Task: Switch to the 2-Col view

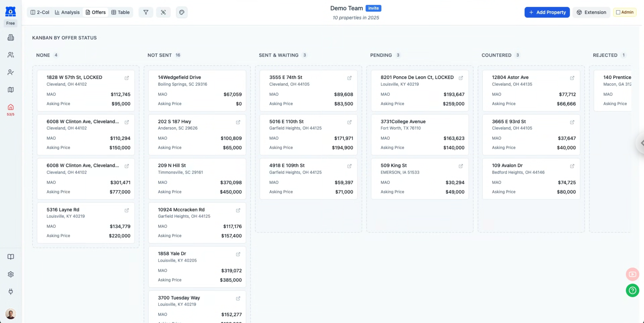Action: [x=40, y=12]
